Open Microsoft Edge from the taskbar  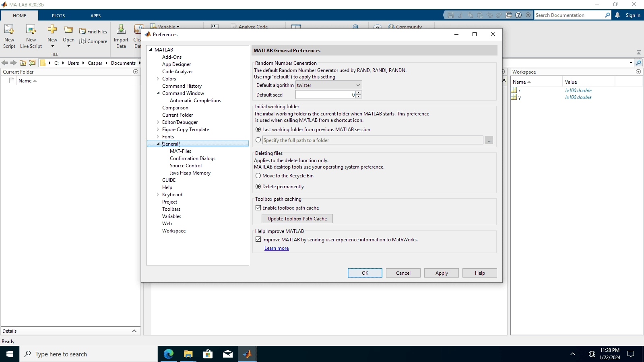(168, 354)
